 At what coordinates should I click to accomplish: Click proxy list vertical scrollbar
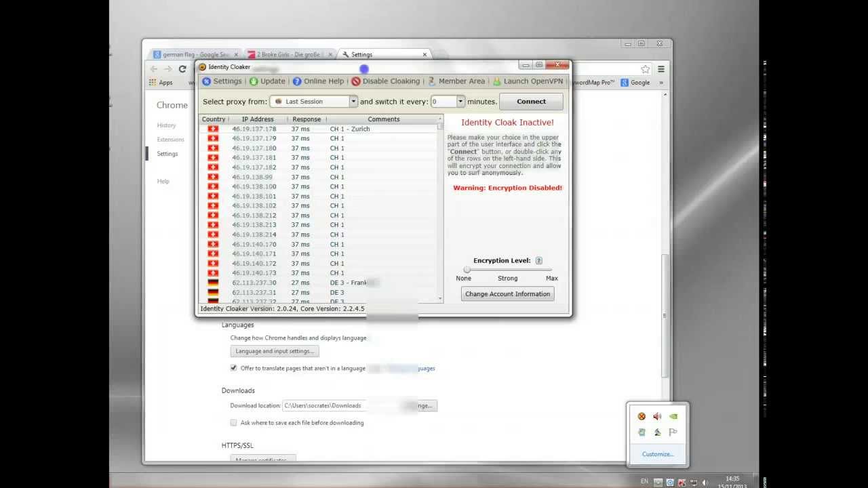click(x=440, y=210)
